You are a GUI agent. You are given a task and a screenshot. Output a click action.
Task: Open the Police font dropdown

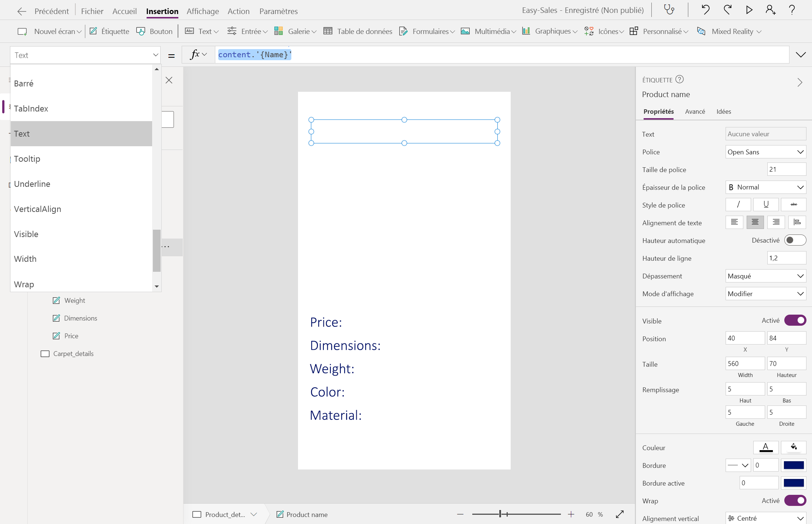[x=765, y=152]
